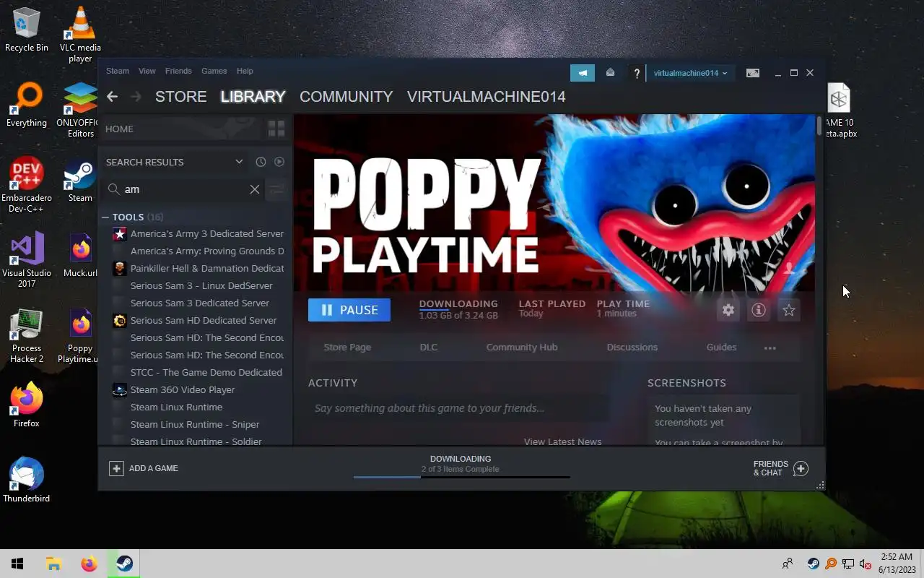Image resolution: width=924 pixels, height=578 pixels.
Task: Select Painkiller Hell & Damnation Dedicated Server
Action: 199,268
